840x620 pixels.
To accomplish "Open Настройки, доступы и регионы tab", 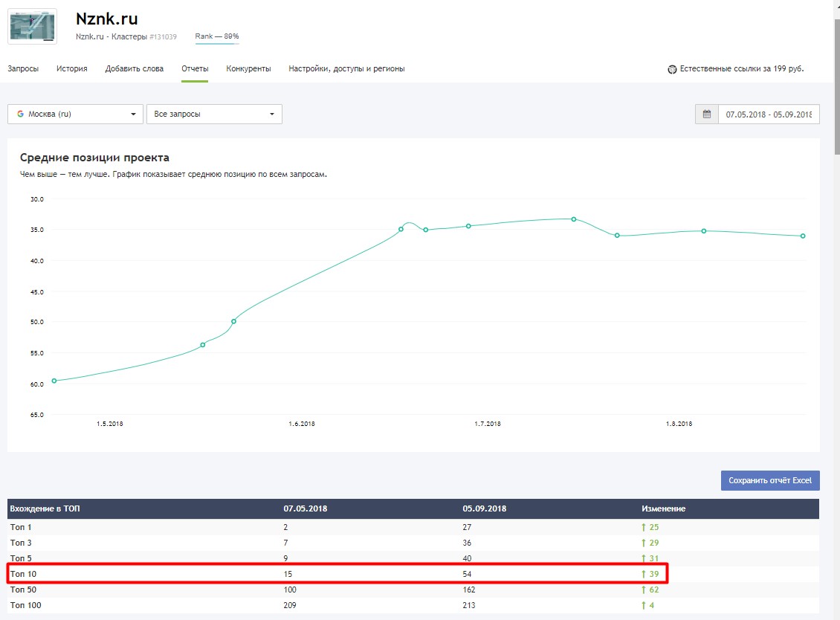I will click(x=346, y=68).
